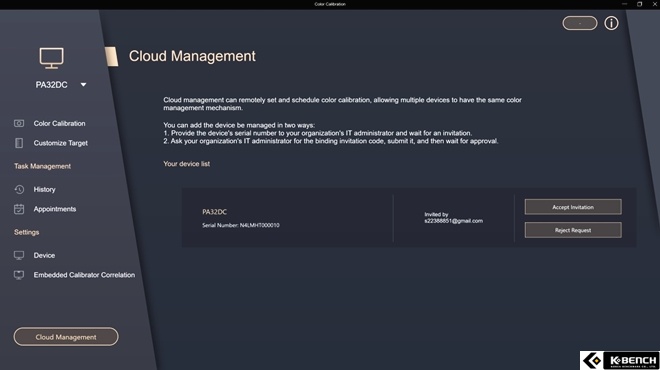Restore down the Color Calibration window
Image resolution: width=660 pixels, height=370 pixels.
(x=639, y=4)
